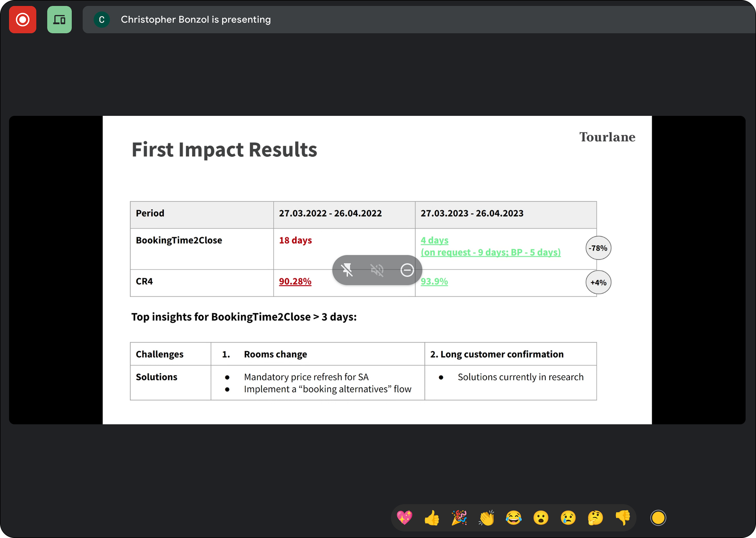756x538 pixels.
Task: Click the green screen-sharing devices icon
Action: (x=60, y=20)
